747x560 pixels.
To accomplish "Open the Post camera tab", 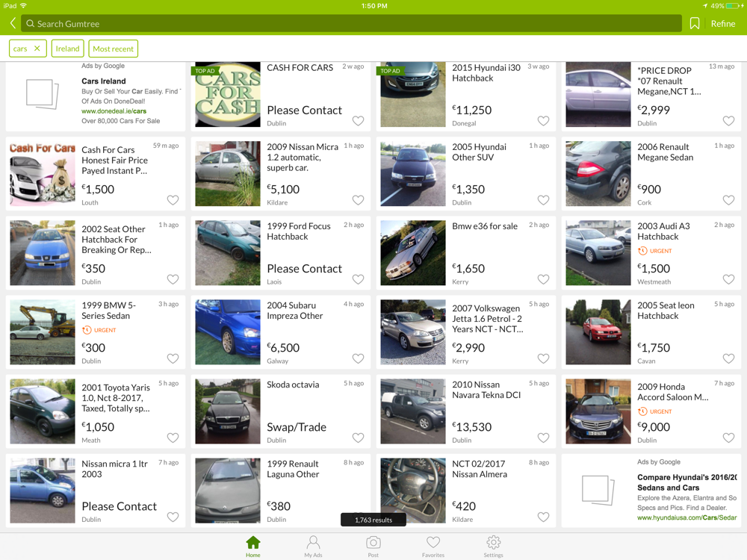I will (373, 547).
